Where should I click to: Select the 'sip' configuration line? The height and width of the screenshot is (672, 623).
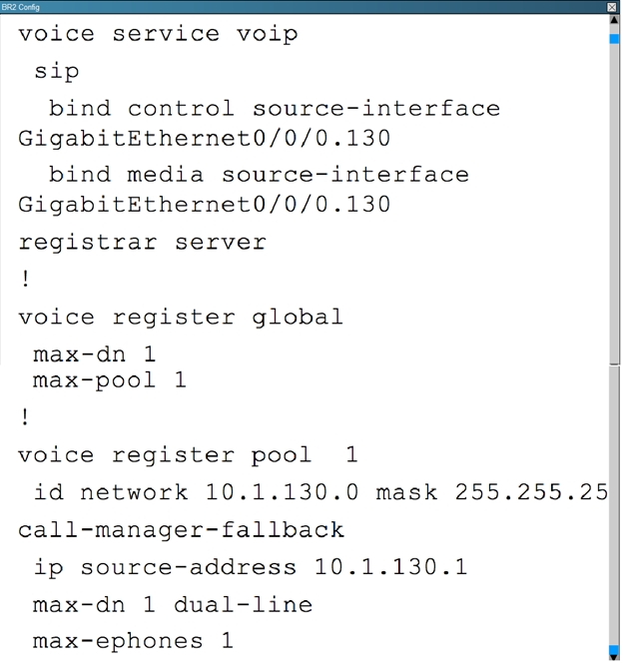point(57,71)
